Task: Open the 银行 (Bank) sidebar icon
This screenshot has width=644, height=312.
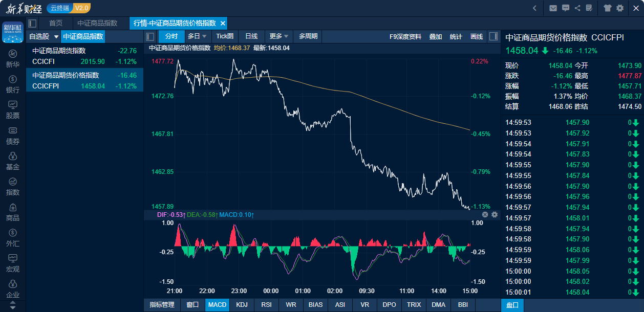Action: (x=13, y=84)
